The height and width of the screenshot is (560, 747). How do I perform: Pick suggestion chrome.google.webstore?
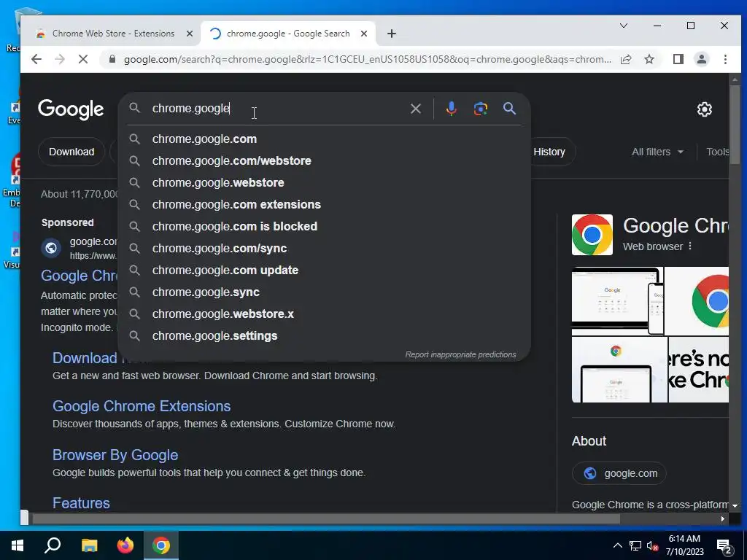(x=324, y=183)
